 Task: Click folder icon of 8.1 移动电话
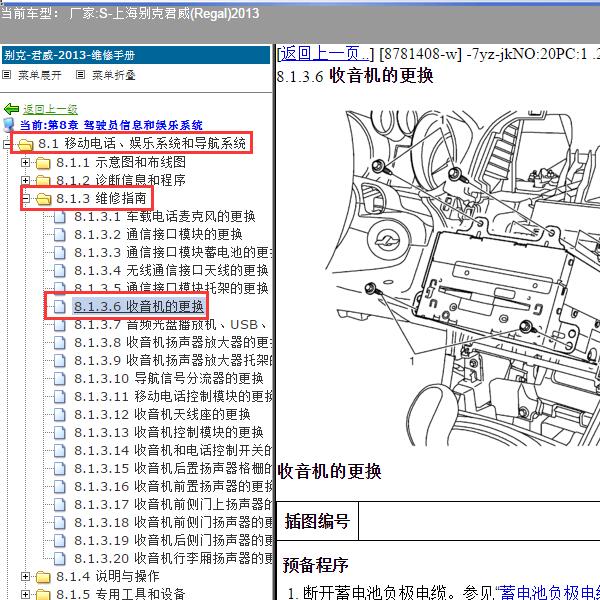[25, 144]
